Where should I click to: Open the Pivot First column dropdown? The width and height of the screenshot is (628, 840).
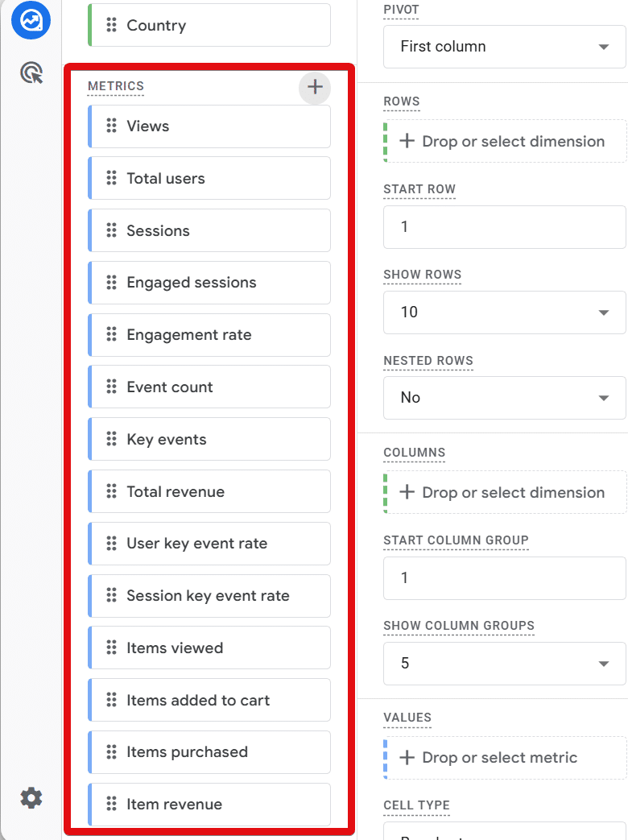(504, 47)
